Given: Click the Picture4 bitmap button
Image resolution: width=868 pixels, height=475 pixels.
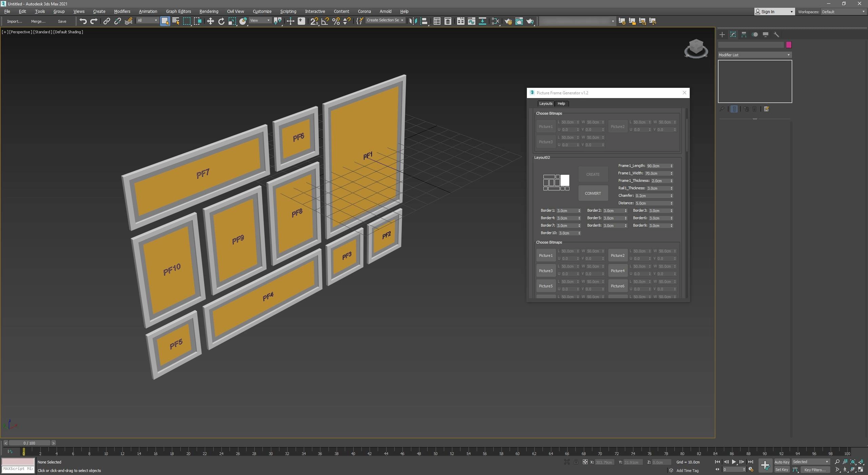Looking at the screenshot, I should 617,271.
